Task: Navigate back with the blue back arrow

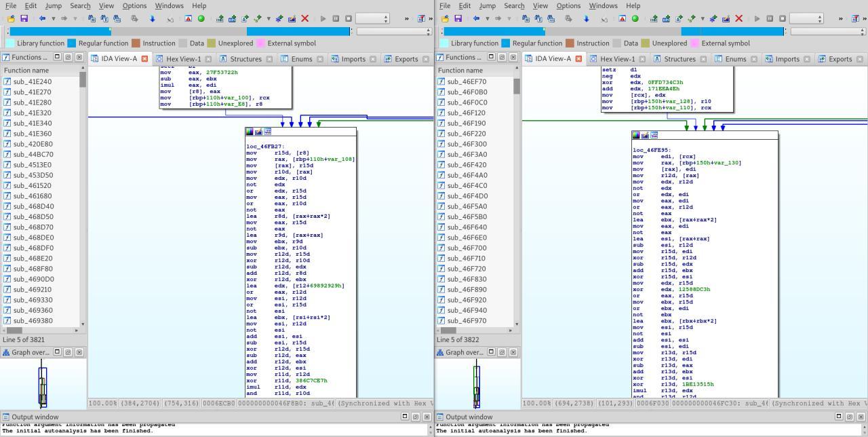Action: click(41, 19)
